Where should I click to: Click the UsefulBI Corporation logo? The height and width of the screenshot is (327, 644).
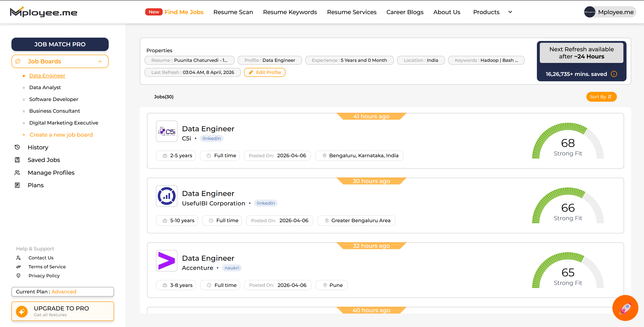166,196
